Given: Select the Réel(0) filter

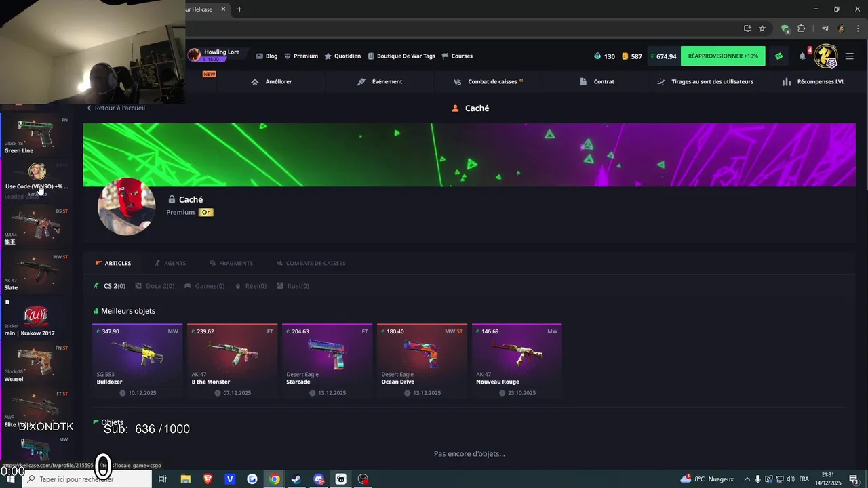Looking at the screenshot, I should coord(251,286).
